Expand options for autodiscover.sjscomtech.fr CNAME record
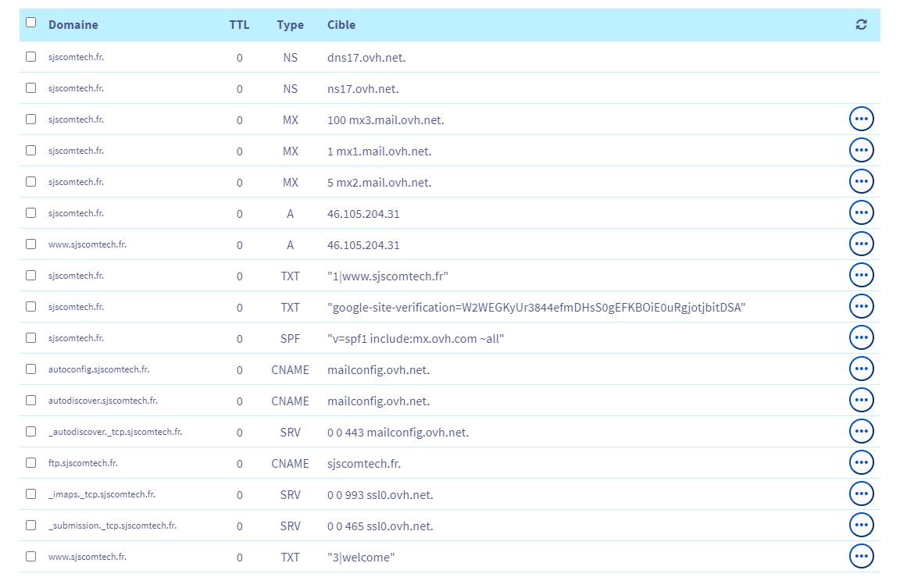 pyautogui.click(x=861, y=401)
